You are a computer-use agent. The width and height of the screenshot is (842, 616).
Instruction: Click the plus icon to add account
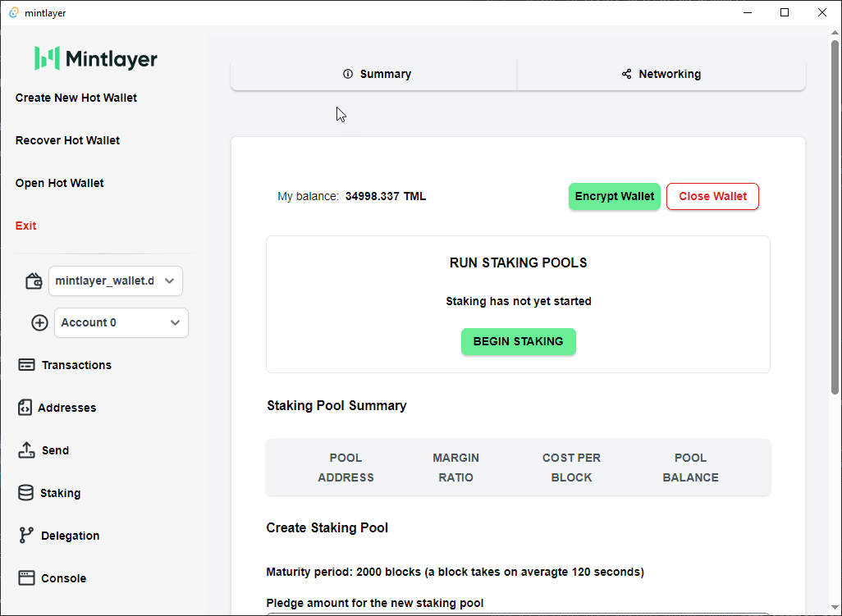pyautogui.click(x=39, y=323)
